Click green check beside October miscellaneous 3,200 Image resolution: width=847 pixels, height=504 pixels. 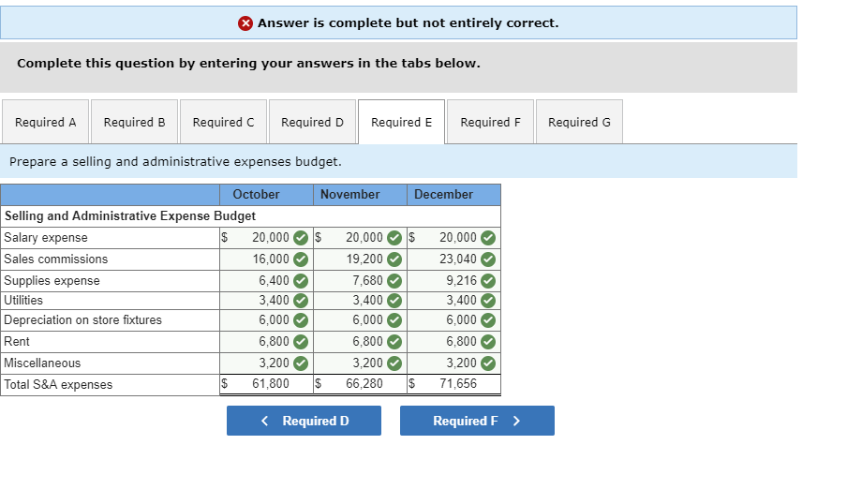(301, 363)
